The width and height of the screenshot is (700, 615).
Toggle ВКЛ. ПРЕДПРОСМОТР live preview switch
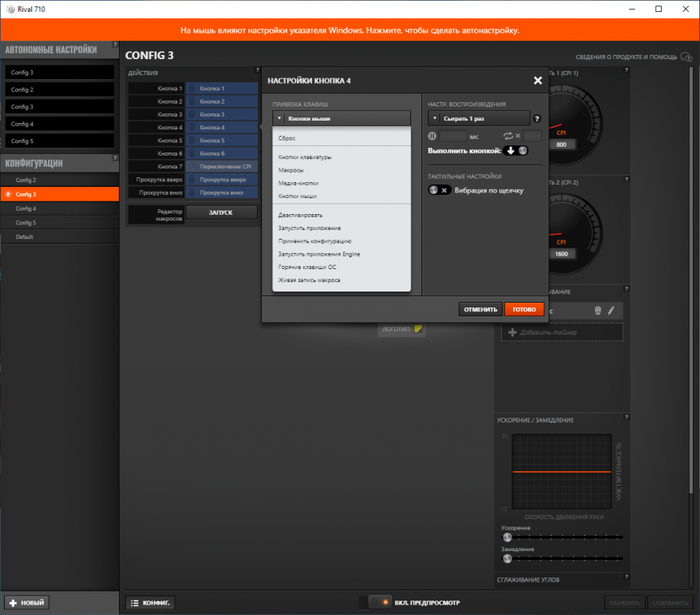[x=375, y=602]
